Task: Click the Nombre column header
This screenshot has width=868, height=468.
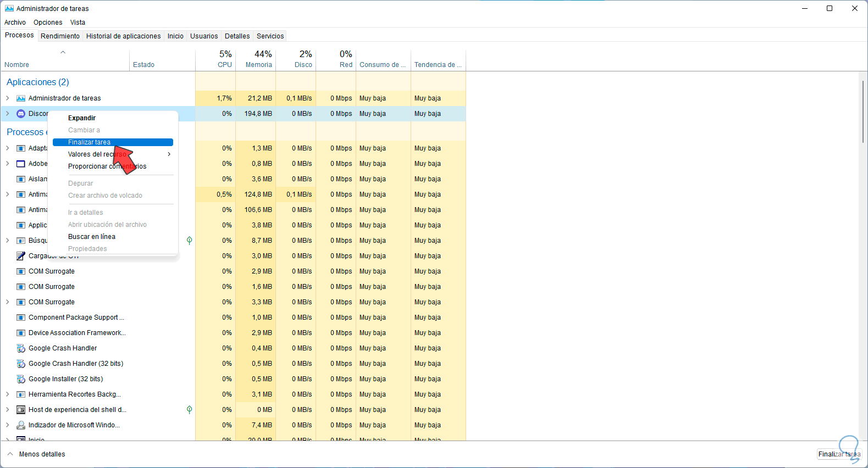Action: tap(65, 60)
